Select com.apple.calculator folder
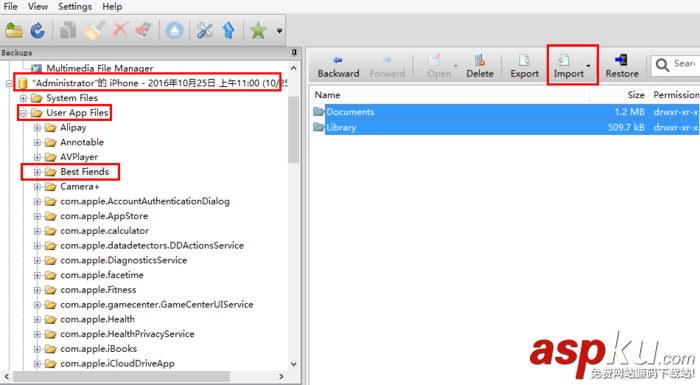Image resolution: width=700 pixels, height=385 pixels. [x=104, y=230]
